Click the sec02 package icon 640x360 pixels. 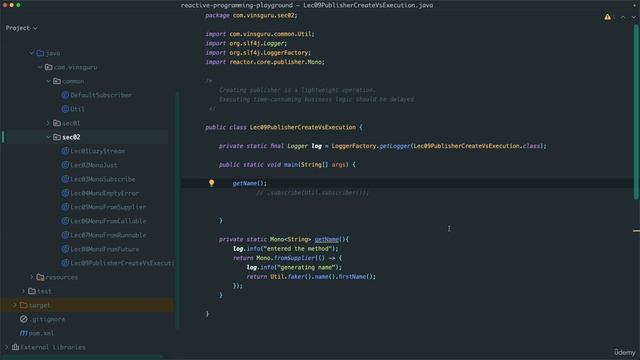tap(57, 137)
